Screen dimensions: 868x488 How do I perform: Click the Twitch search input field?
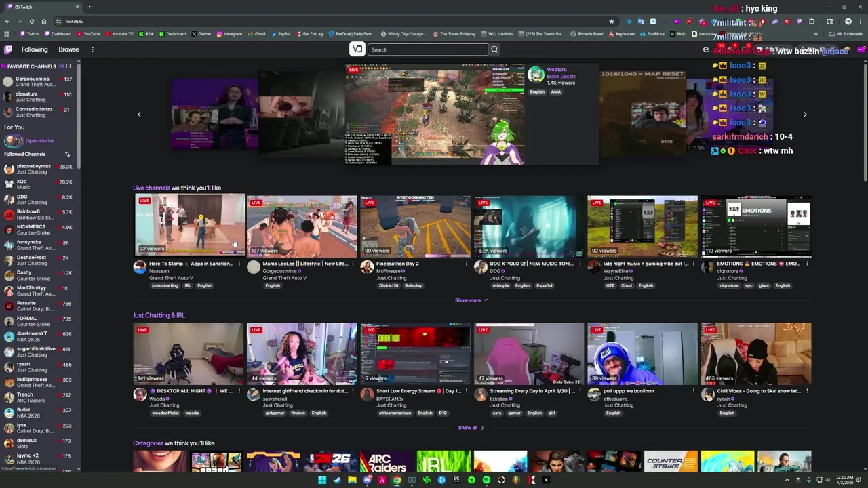point(428,49)
